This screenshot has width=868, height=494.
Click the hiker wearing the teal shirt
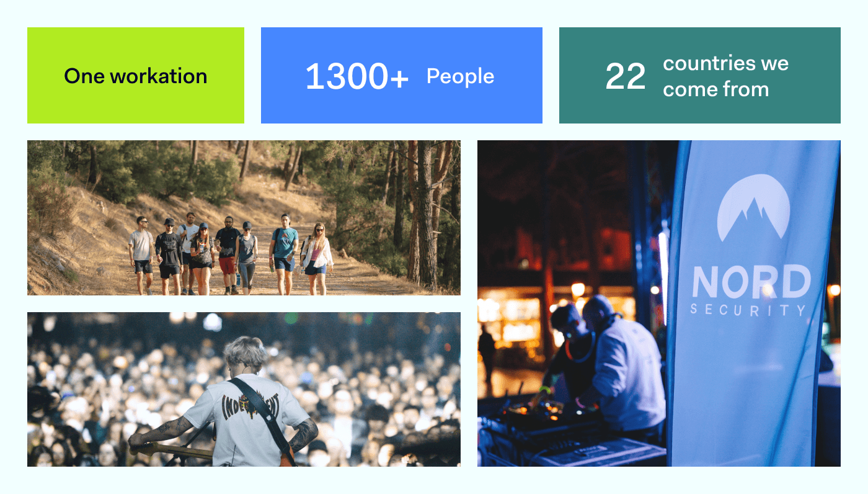pyautogui.click(x=284, y=253)
